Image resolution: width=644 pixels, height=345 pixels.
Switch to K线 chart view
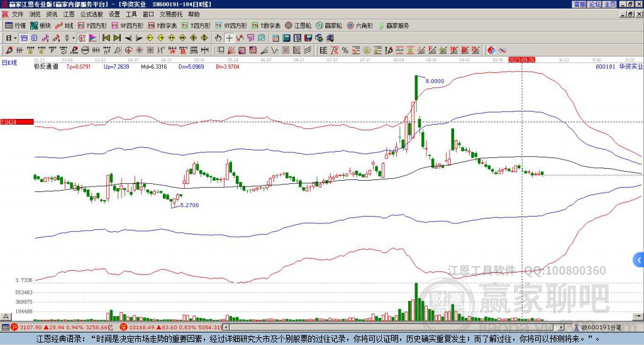(x=64, y=25)
